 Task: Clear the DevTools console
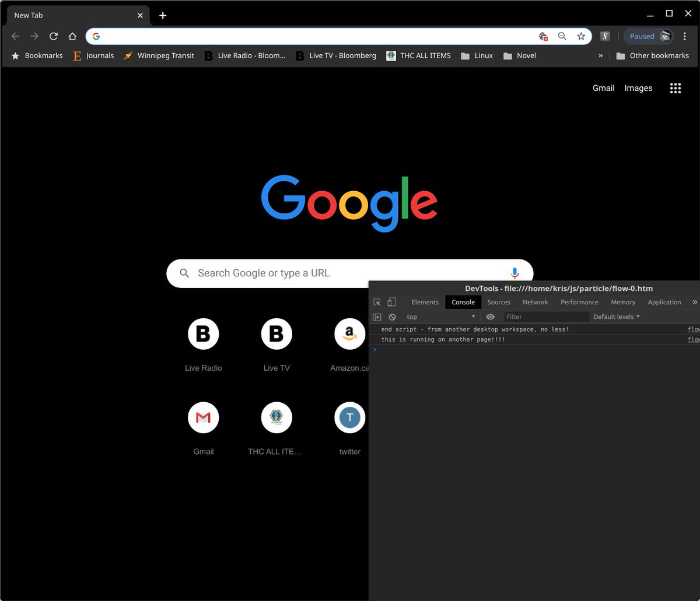tap(392, 317)
